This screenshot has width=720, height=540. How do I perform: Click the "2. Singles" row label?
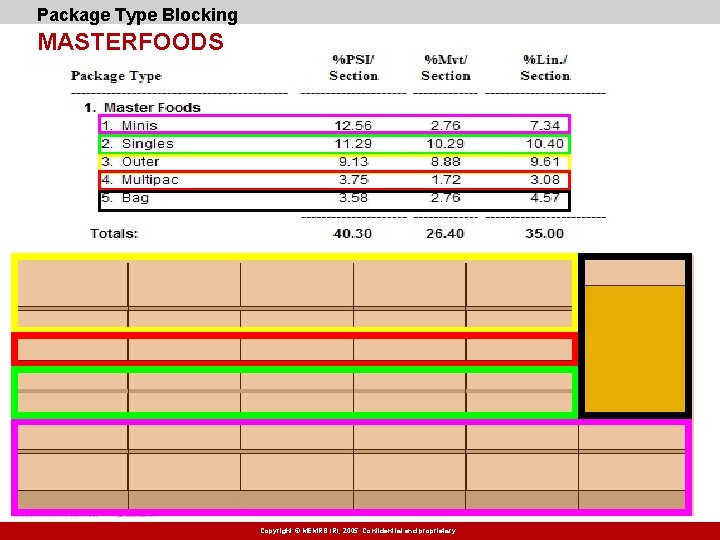point(137,144)
